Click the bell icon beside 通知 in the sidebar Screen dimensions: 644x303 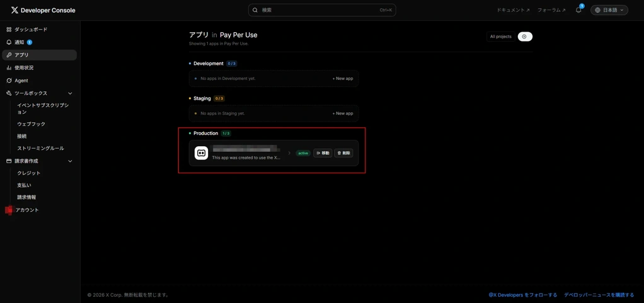9,42
